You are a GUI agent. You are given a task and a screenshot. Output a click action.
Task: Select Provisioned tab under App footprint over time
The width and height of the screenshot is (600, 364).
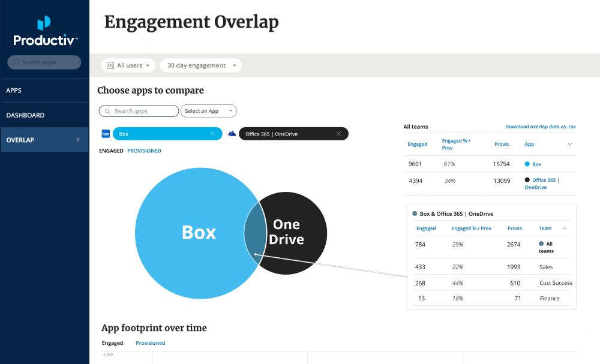click(x=151, y=343)
